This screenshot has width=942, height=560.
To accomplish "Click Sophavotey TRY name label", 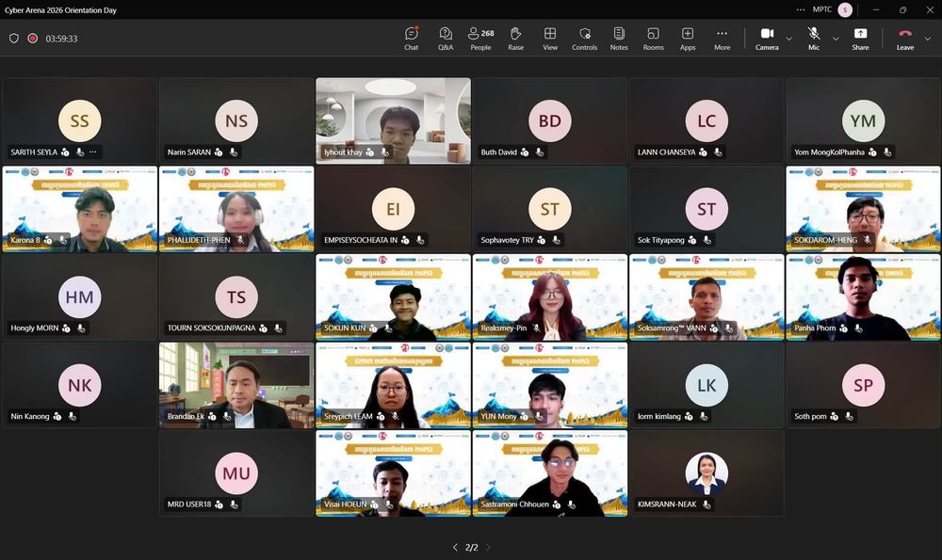I will pos(507,240).
